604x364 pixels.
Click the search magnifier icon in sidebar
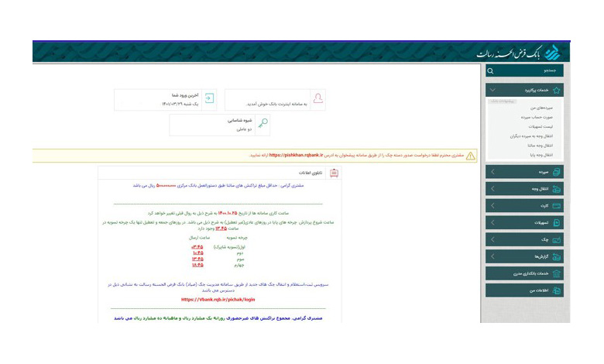point(490,71)
